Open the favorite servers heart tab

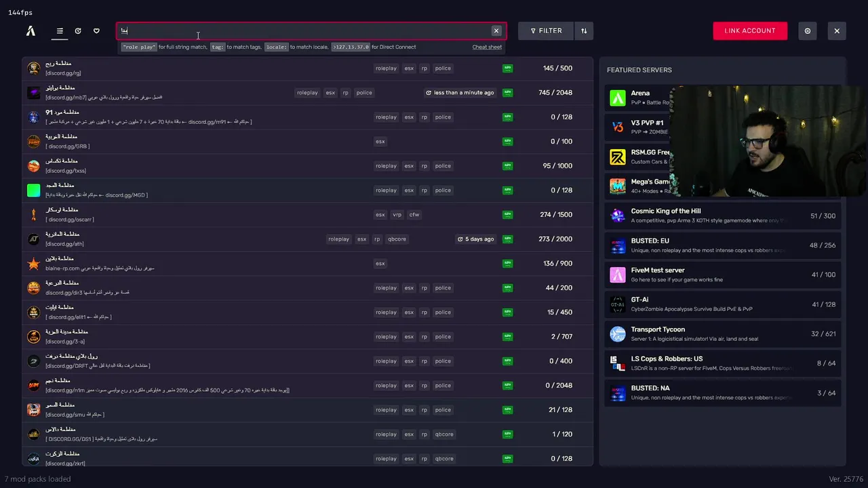96,30
